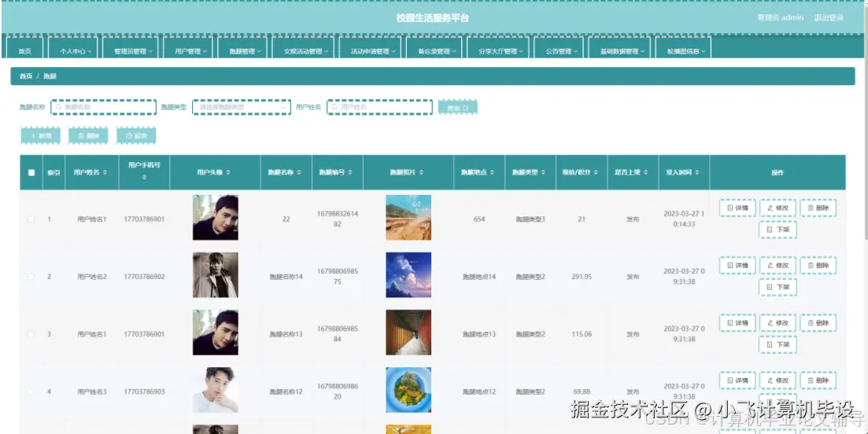Image resolution: width=868 pixels, height=434 pixels.
Task: Click the 查询 search button
Action: tap(457, 108)
